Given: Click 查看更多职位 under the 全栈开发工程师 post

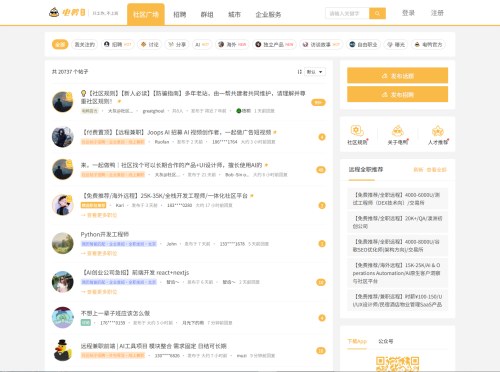Looking at the screenshot, I should (x=99, y=215).
